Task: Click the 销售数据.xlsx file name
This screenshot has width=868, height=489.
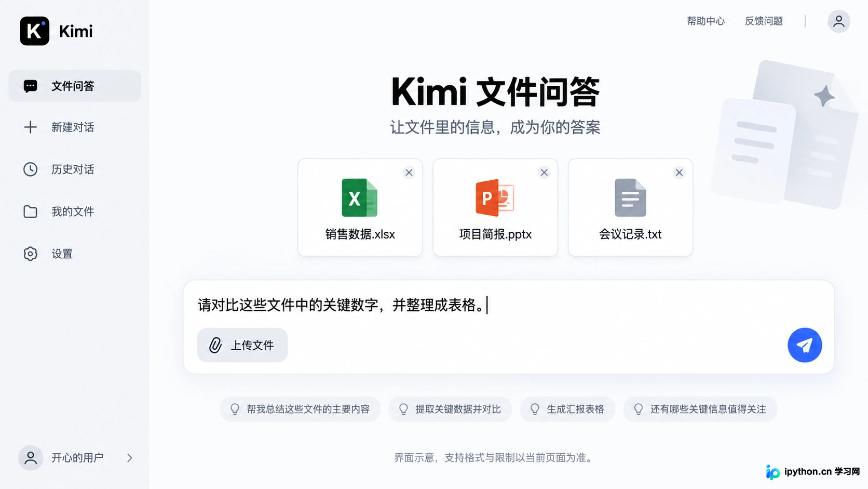Action: point(360,234)
